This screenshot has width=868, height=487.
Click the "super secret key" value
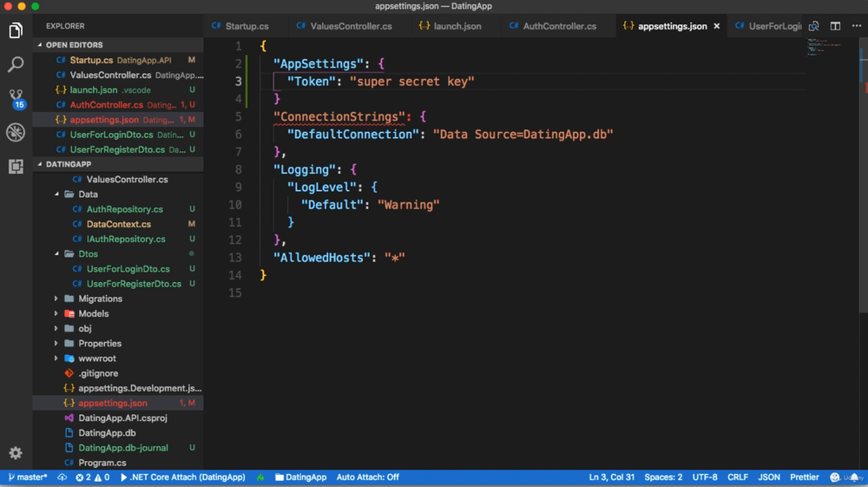(x=411, y=82)
